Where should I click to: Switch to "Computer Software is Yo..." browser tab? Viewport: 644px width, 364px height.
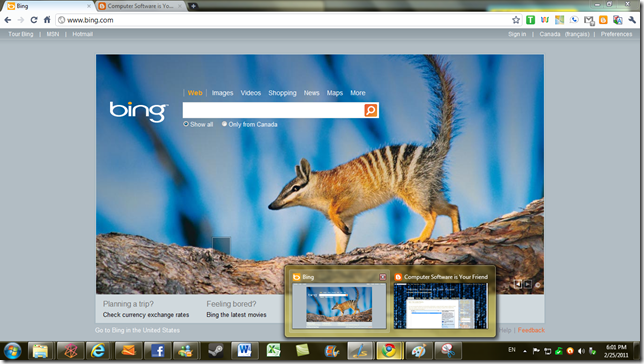(x=140, y=6)
